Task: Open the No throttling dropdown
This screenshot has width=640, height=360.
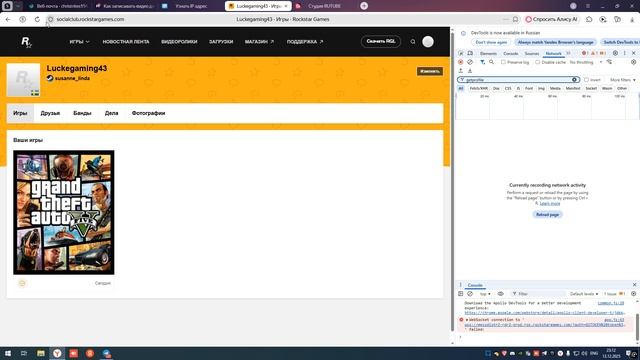Action: pos(586,62)
